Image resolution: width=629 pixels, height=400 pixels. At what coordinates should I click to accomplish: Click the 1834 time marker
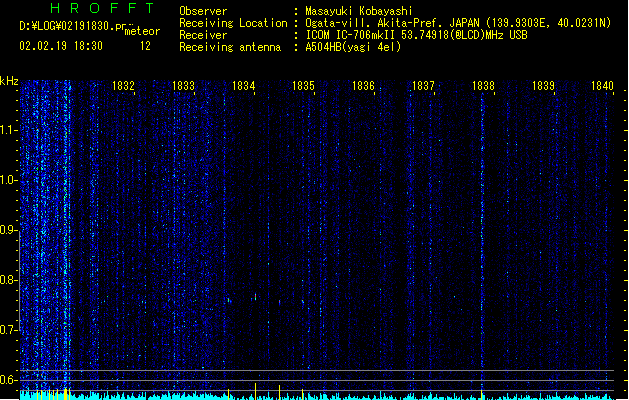click(x=243, y=86)
